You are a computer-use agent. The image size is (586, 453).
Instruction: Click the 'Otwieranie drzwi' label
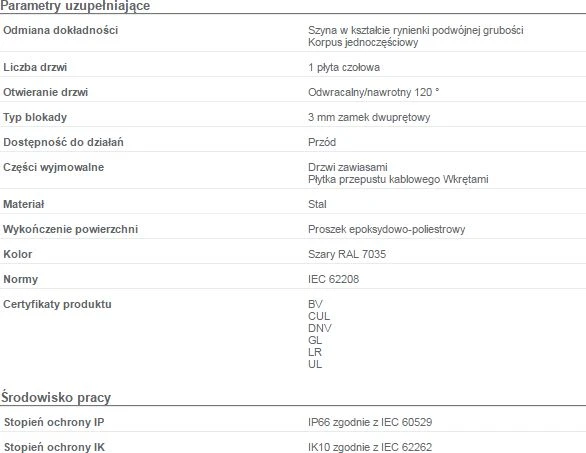[46, 92]
